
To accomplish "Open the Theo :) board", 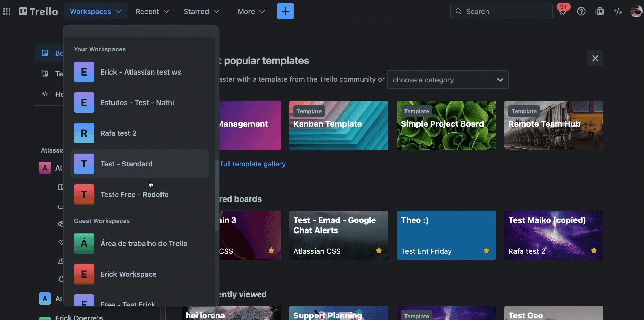I will coord(446,235).
